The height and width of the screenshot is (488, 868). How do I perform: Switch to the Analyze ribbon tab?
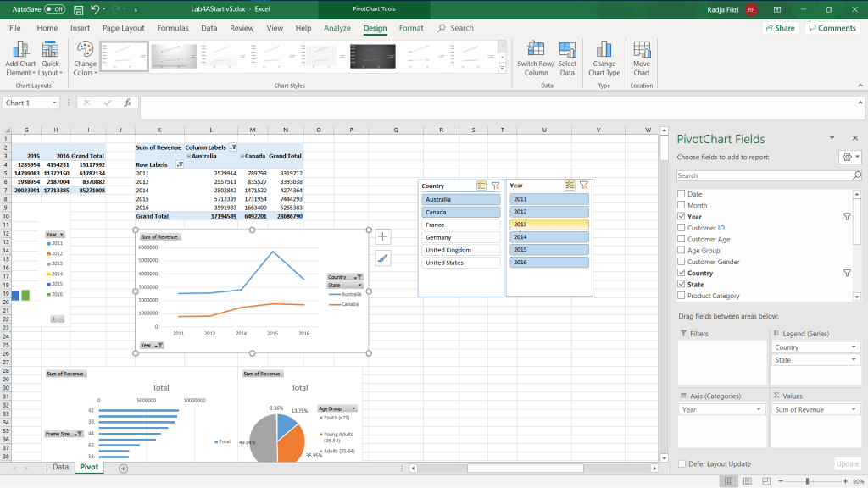(337, 28)
